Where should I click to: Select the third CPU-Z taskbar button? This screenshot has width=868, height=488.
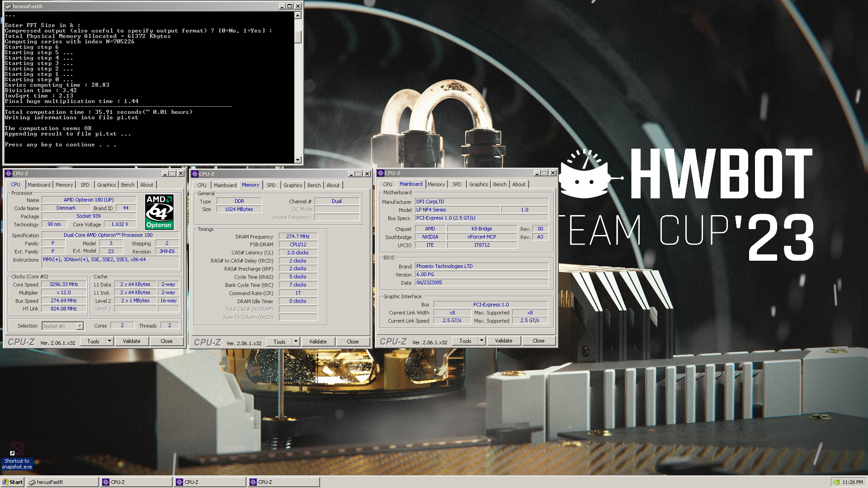click(284, 482)
